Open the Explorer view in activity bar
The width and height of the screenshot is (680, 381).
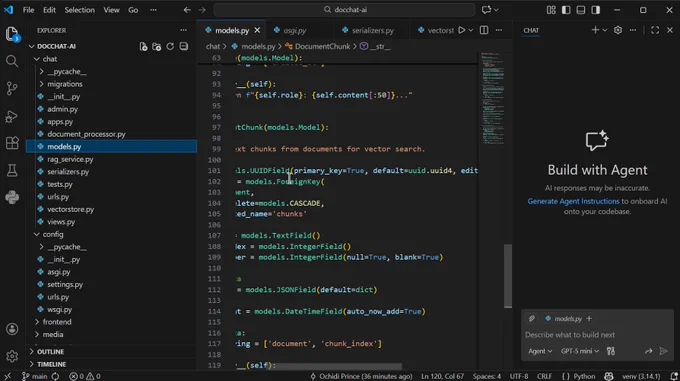[12, 34]
